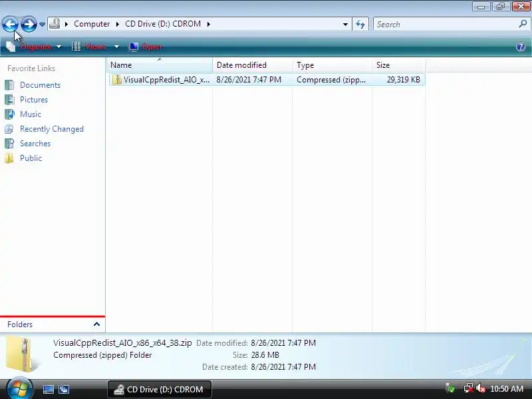Click the muted volume tray icon
This screenshot has height=399, width=532.
coord(481,388)
